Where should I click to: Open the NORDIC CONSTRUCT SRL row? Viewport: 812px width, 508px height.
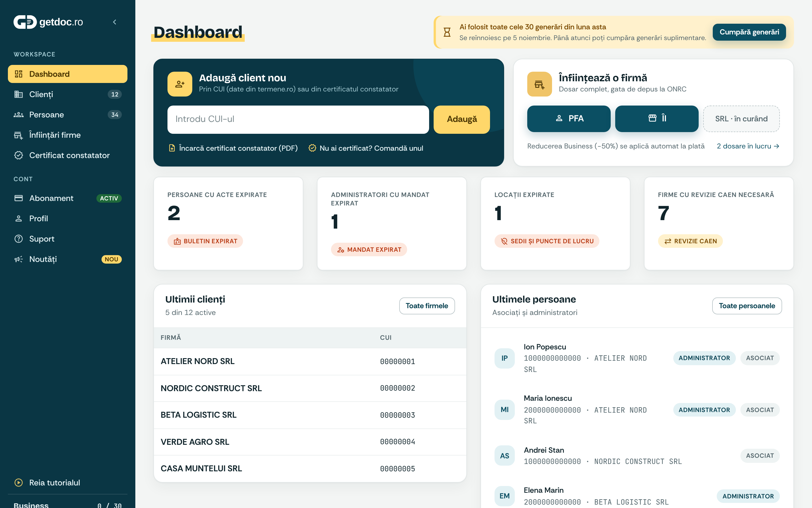pyautogui.click(x=310, y=388)
